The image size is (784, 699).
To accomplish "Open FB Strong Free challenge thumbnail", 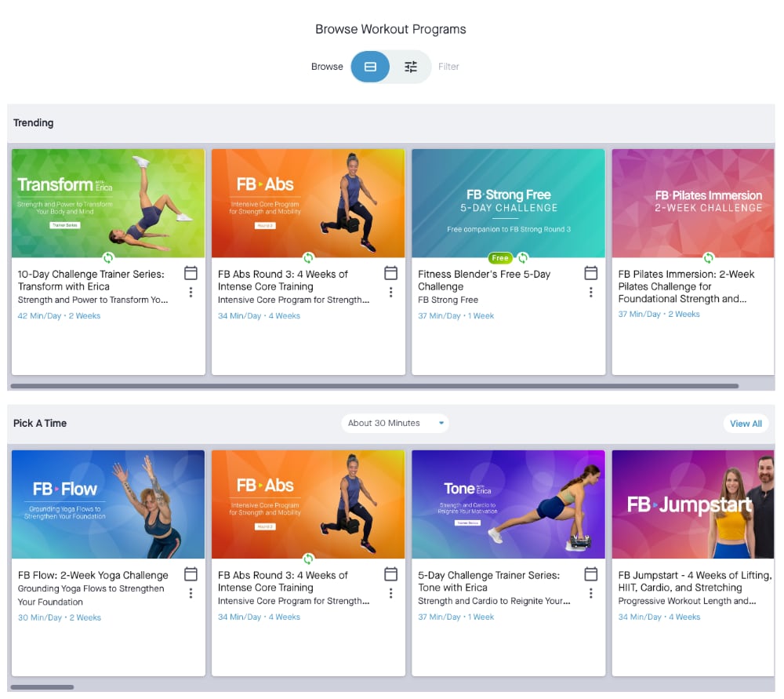I will pos(508,203).
